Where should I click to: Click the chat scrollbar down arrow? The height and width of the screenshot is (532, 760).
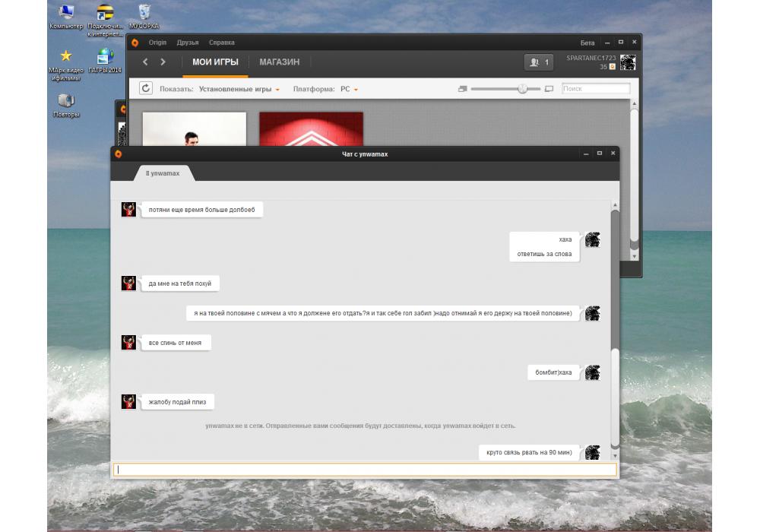[x=615, y=456]
